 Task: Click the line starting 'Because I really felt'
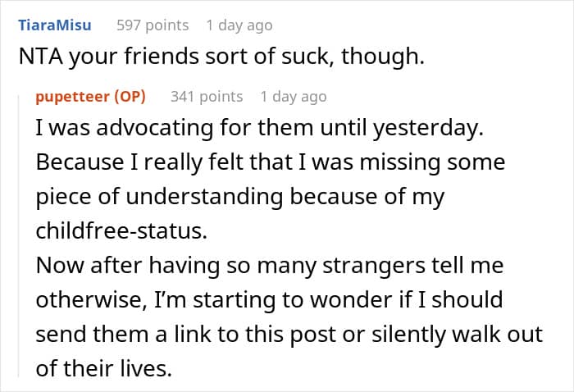click(x=271, y=162)
